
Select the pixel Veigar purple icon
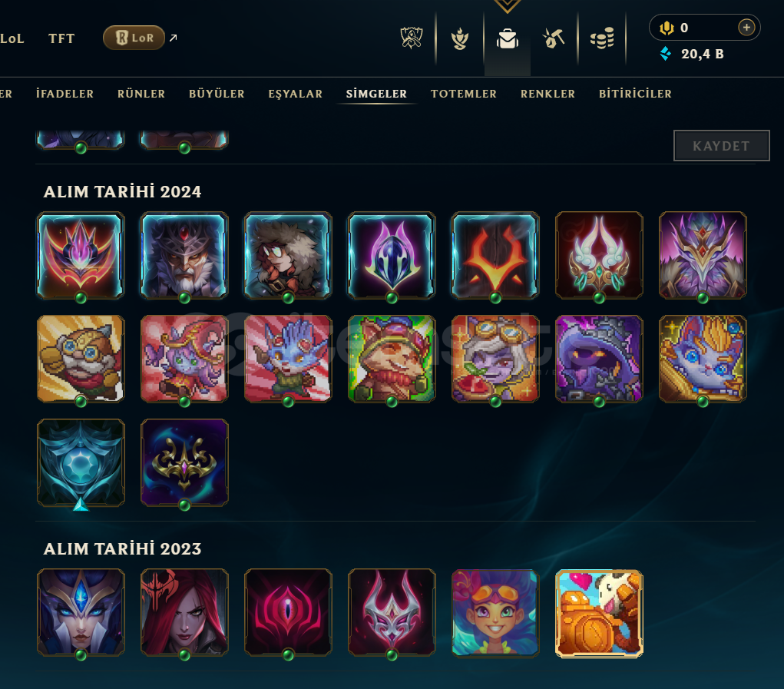point(599,359)
